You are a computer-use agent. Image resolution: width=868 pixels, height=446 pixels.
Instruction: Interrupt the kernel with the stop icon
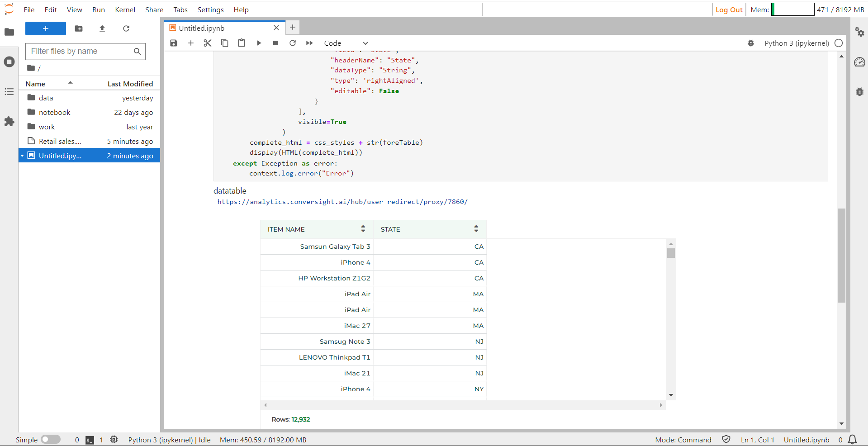275,43
